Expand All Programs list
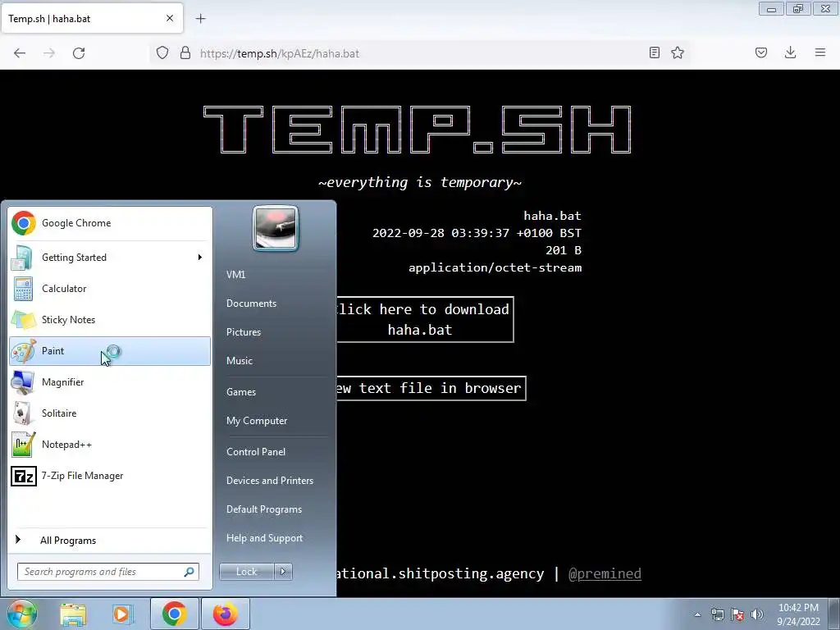 coord(110,540)
